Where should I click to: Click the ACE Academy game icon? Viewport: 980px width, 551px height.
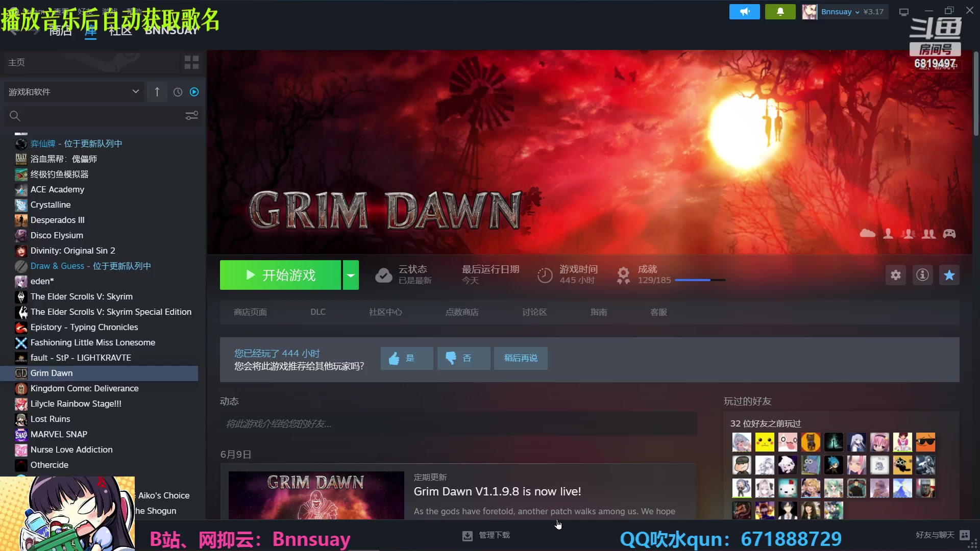click(x=21, y=190)
